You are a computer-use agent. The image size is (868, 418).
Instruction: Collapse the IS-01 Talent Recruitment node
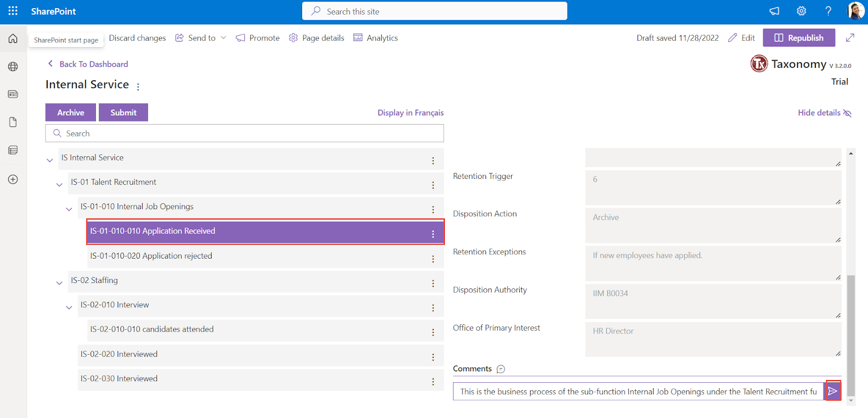click(x=60, y=184)
